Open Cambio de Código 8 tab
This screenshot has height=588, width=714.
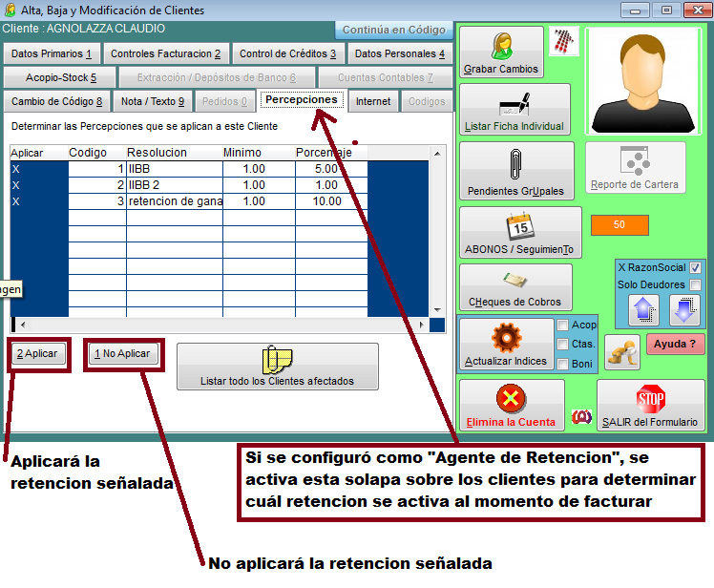57,101
